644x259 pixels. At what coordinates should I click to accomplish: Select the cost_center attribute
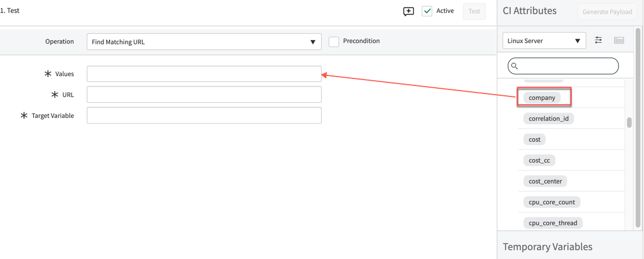click(545, 181)
